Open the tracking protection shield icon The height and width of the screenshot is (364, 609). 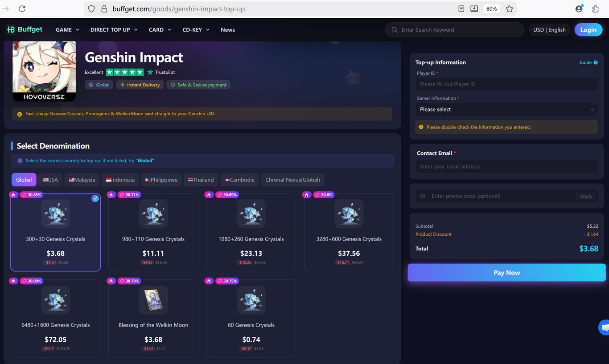click(91, 8)
